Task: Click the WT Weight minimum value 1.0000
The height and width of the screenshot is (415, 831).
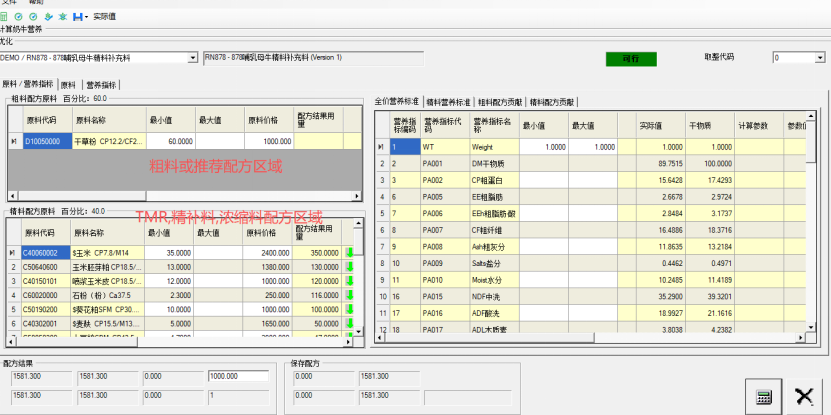Action: point(544,147)
